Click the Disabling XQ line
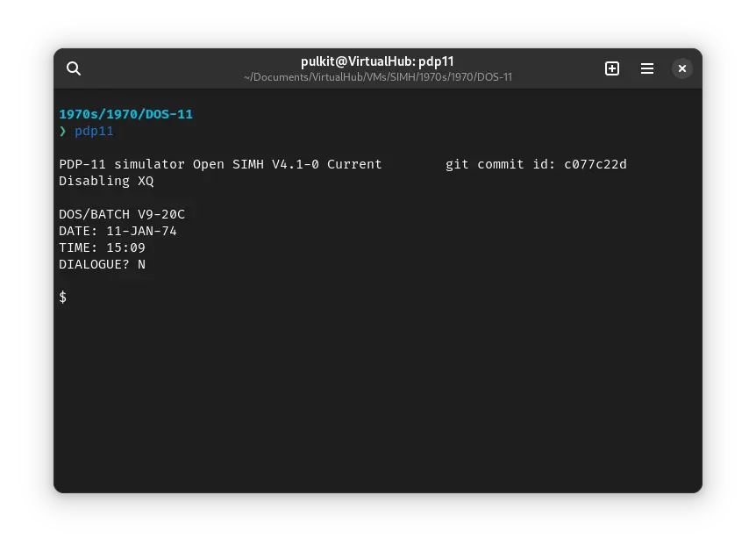756x552 pixels. 106,181
